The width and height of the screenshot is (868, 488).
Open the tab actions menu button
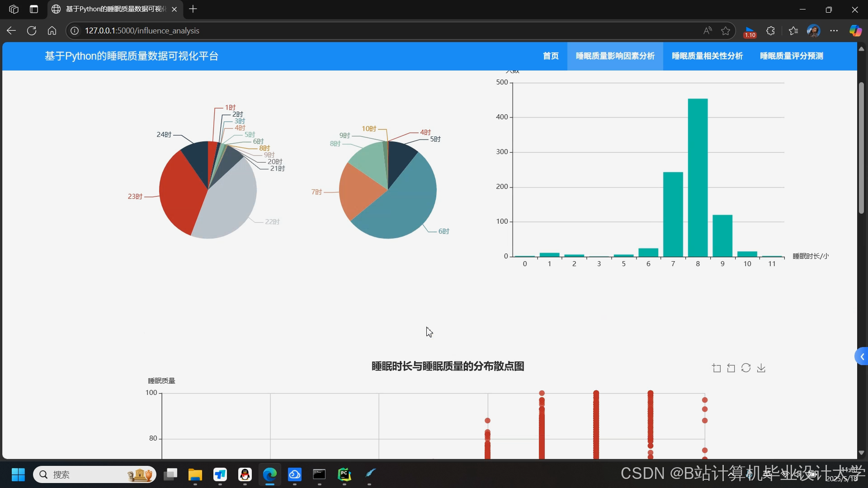[34, 9]
